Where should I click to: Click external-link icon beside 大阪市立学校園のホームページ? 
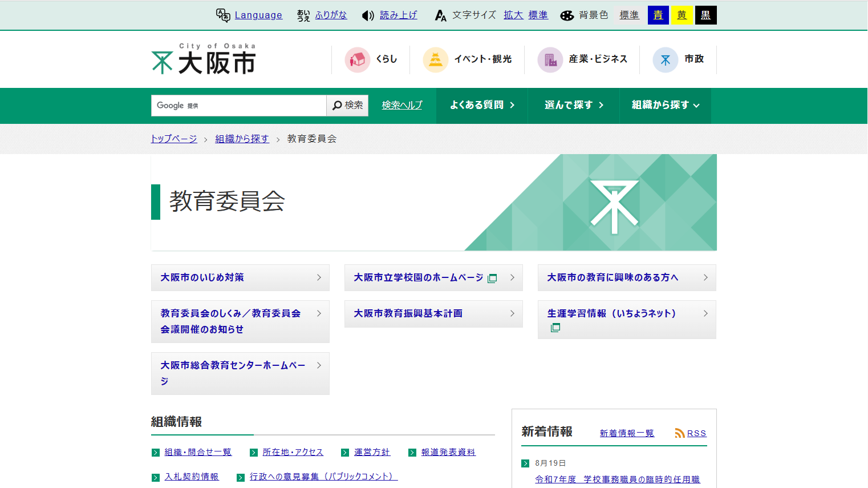[x=492, y=278]
